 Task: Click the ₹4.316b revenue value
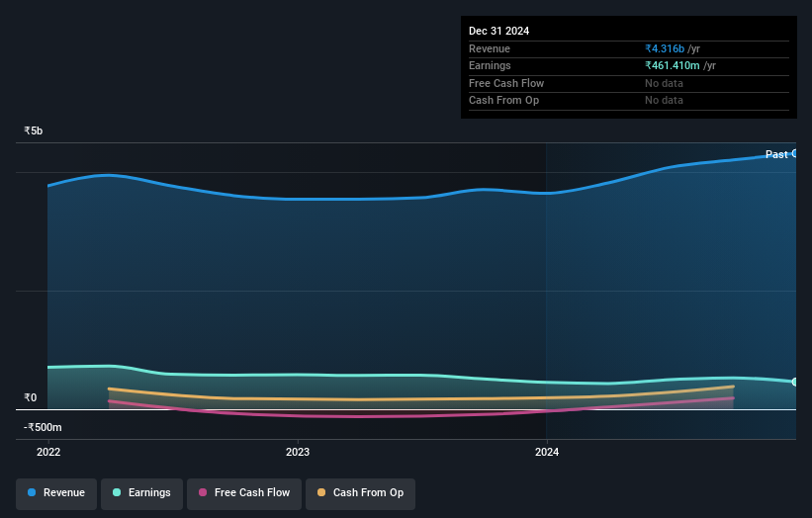pos(665,48)
